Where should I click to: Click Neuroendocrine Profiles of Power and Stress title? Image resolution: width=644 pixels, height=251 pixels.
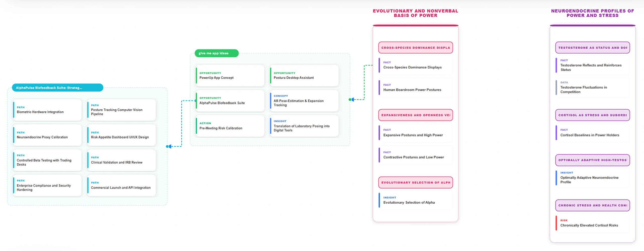click(593, 13)
